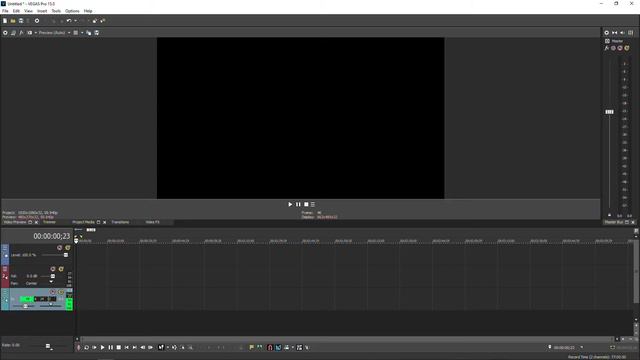Toggle split screen view in the preview

(29, 33)
